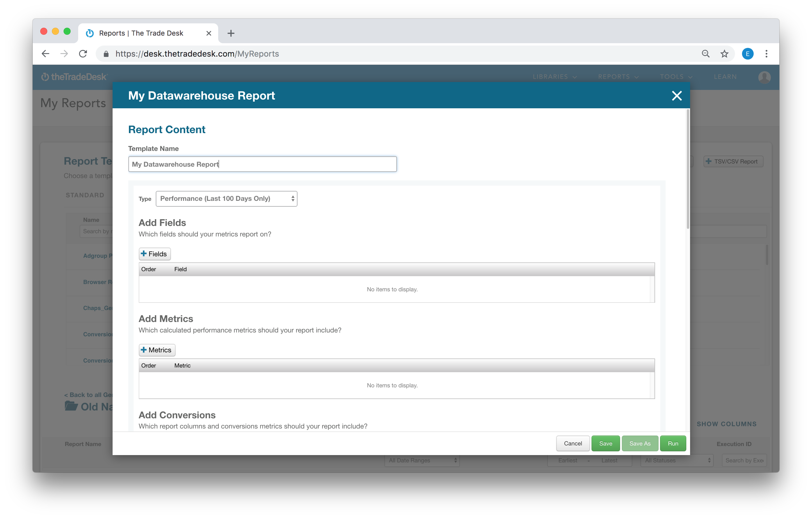Viewport: 812px width, 519px height.
Task: Click the plus Fields button
Action: point(155,254)
